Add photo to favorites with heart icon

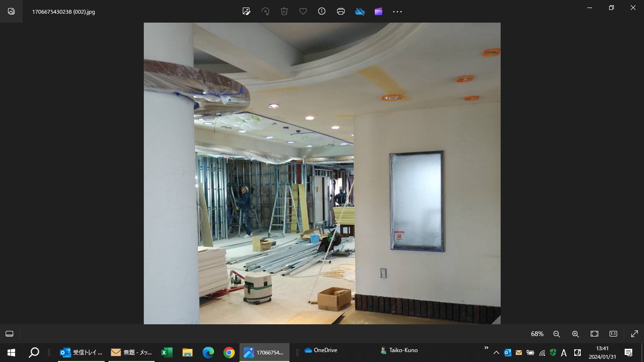[x=303, y=11]
